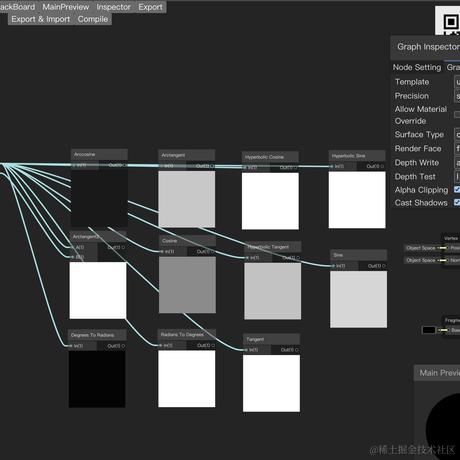Click the Sine node Out port
Image resolution: width=460 pixels, height=460 pixels.
pyautogui.click(x=384, y=266)
